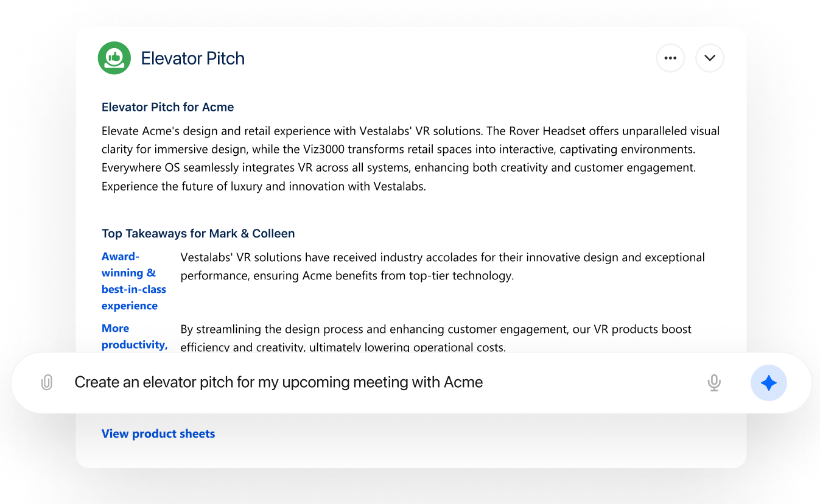Click the sentence starting Experience the future

(264, 186)
